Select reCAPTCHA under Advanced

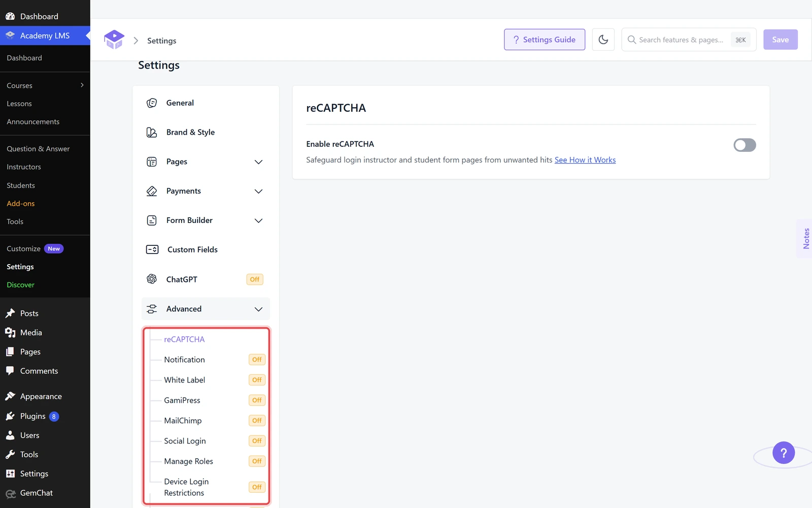coord(184,339)
